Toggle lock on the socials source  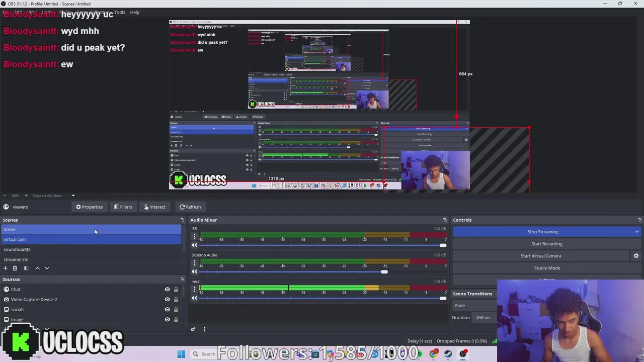pyautogui.click(x=176, y=310)
